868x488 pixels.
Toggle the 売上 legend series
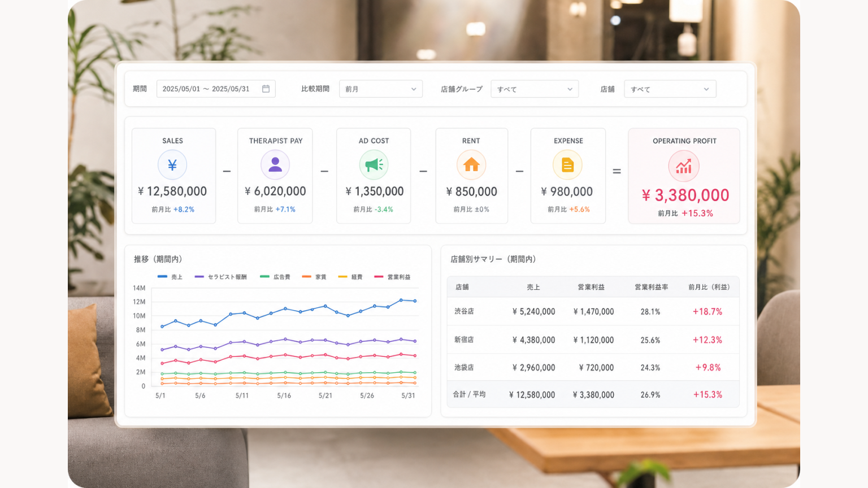click(170, 277)
